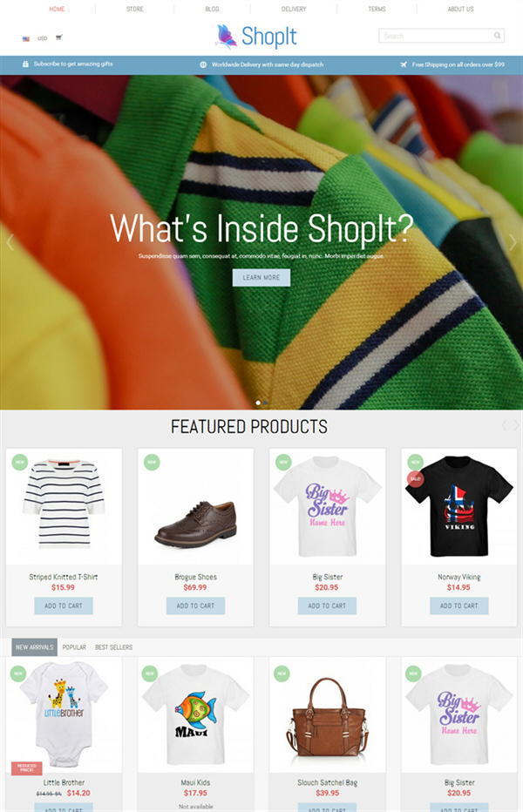Select the first slider pagination dot

point(258,403)
